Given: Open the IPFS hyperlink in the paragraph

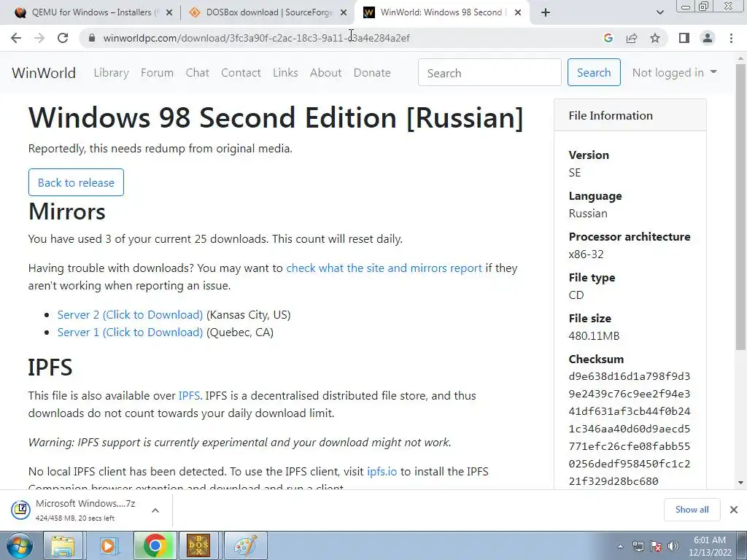Looking at the screenshot, I should [x=189, y=396].
